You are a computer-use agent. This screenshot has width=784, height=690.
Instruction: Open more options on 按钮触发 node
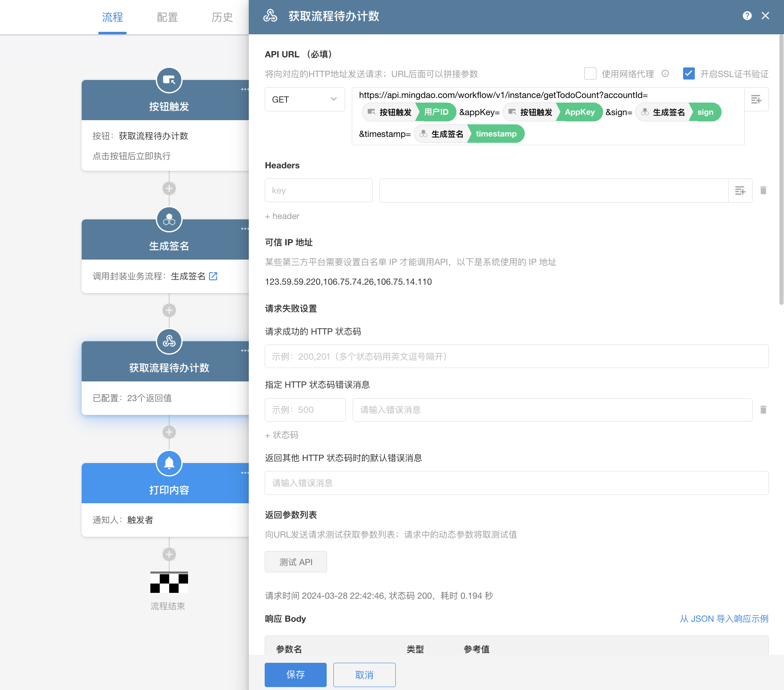click(x=245, y=89)
